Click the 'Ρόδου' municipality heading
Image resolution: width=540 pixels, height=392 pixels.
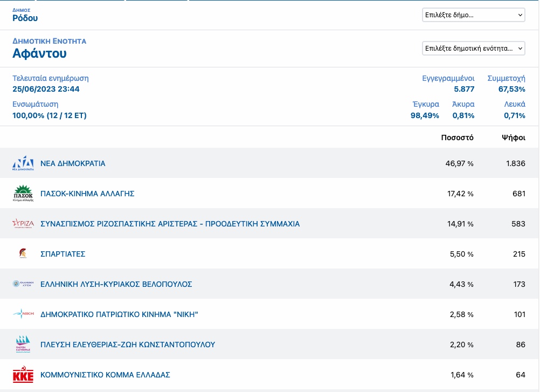pyautogui.click(x=25, y=18)
